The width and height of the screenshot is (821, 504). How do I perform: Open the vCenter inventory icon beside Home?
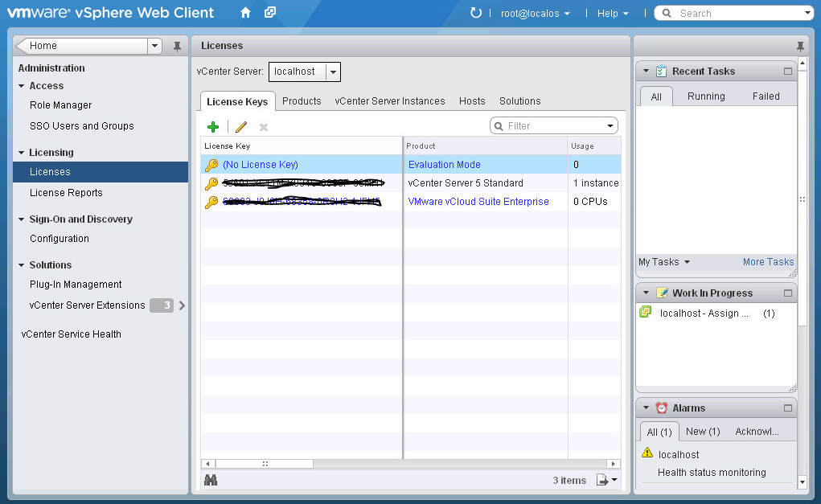point(270,12)
